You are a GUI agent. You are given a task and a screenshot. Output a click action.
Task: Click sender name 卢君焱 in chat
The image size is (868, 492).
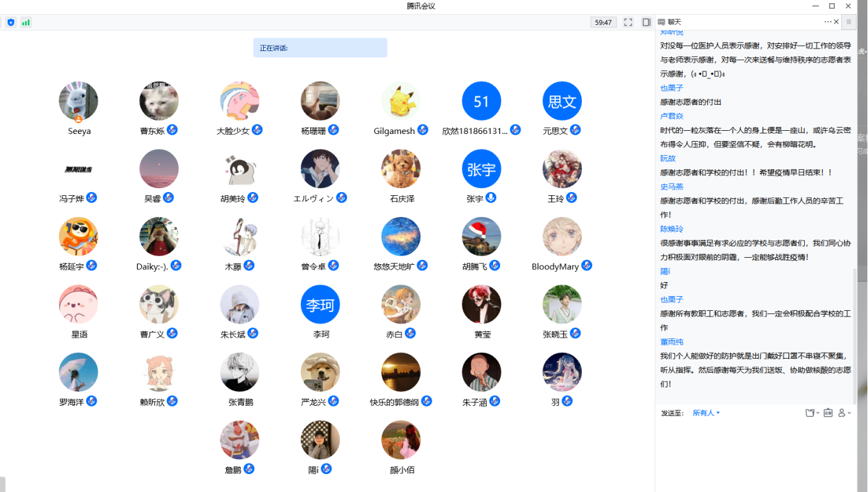[672, 116]
